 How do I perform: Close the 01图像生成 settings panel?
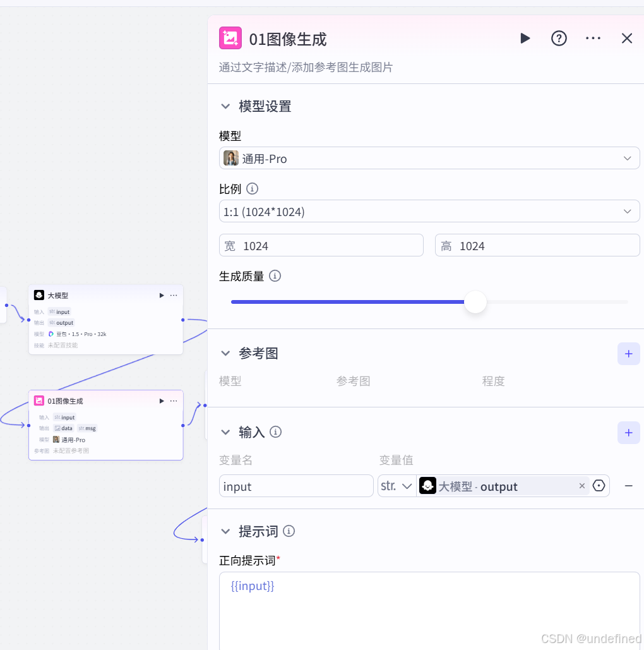626,39
